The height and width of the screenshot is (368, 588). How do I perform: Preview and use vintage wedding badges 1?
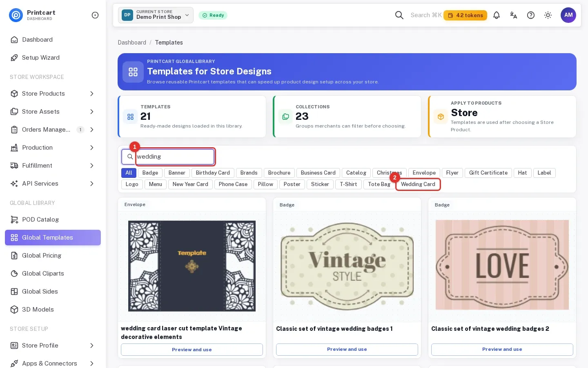347,349
